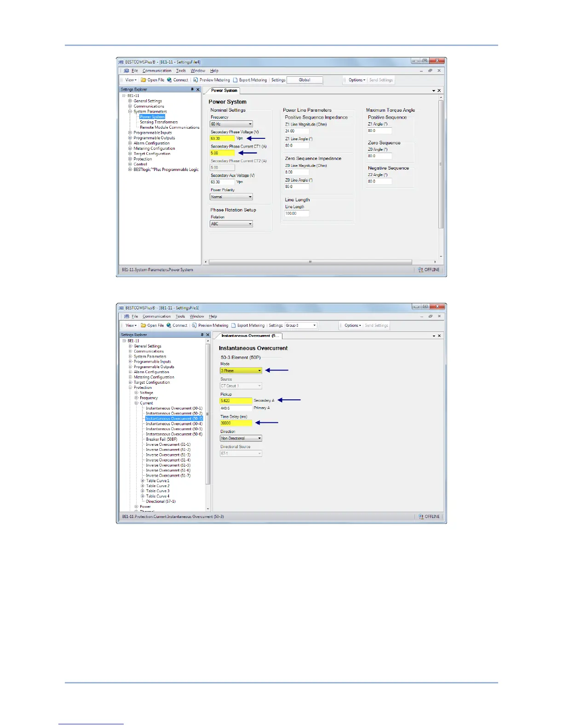The height and width of the screenshot is (728, 563).
Task: Click Open File folder icon in bottom window
Action: 143,325
